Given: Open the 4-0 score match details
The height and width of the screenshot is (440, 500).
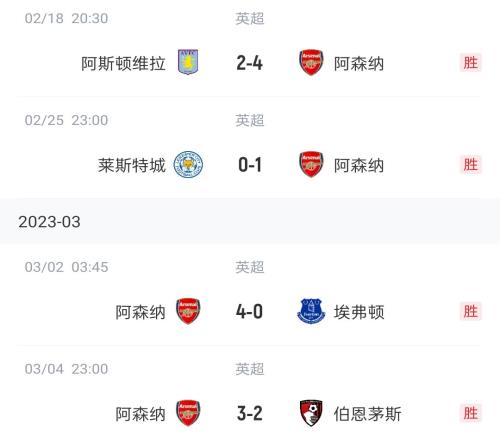Looking at the screenshot, I should 250,312.
